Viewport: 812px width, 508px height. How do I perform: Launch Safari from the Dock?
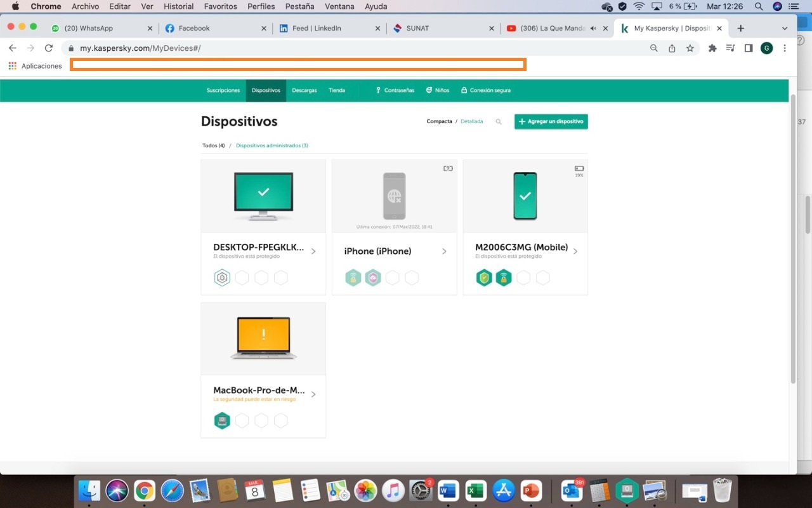(x=172, y=491)
